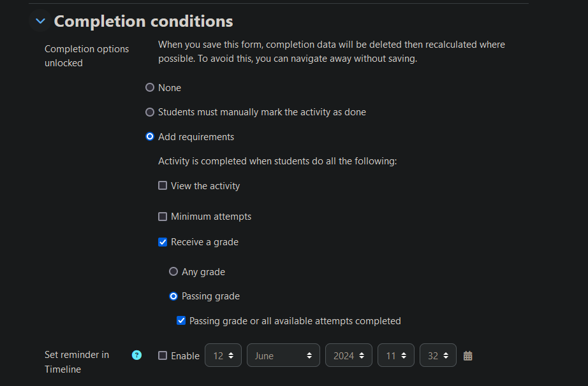Open the day dropdown showing 12
The width and height of the screenshot is (588, 386).
[223, 355]
